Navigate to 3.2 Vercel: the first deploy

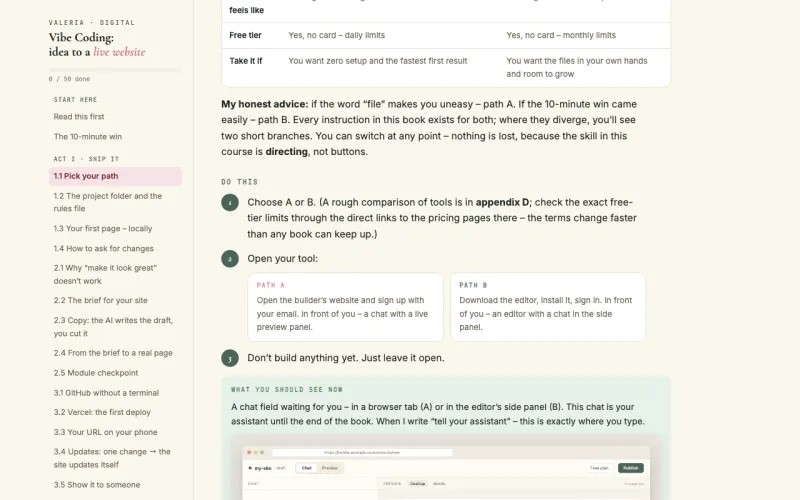[102, 412]
